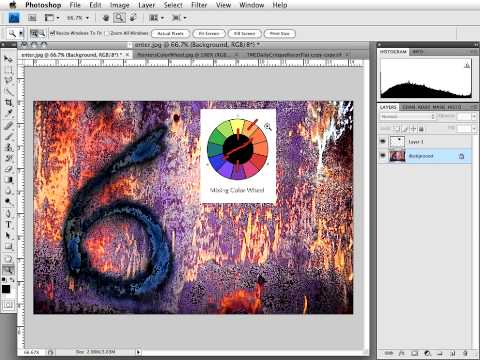Select the Type tool
480x360 pixels.
click(x=8, y=225)
